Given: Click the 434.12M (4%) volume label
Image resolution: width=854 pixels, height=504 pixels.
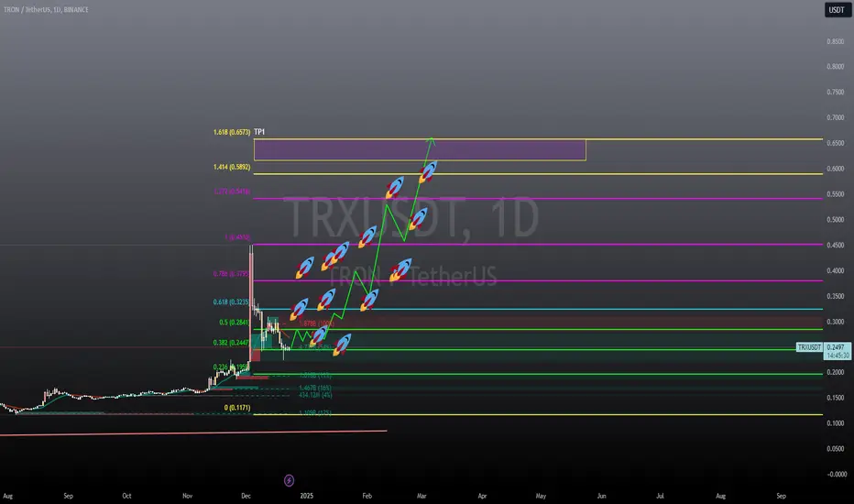Looking at the screenshot, I should click(315, 394).
